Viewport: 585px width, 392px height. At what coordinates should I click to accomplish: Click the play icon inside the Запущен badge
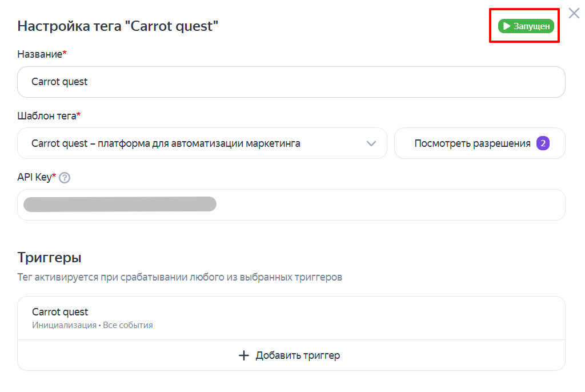pyautogui.click(x=507, y=26)
